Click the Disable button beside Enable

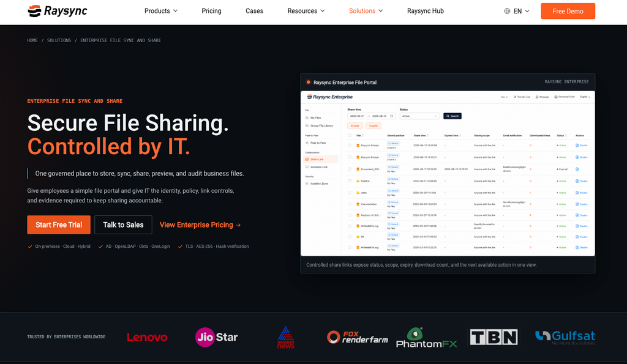point(374,126)
